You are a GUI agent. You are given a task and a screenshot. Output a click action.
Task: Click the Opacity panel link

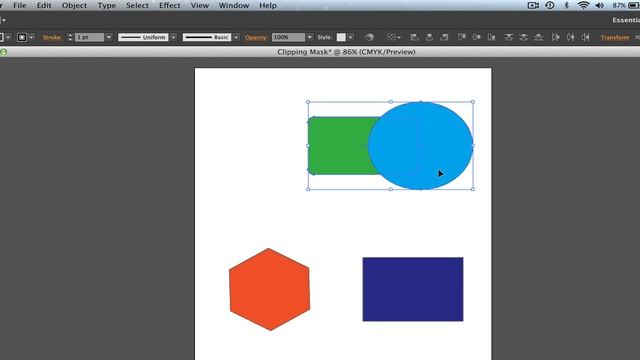pyautogui.click(x=256, y=37)
